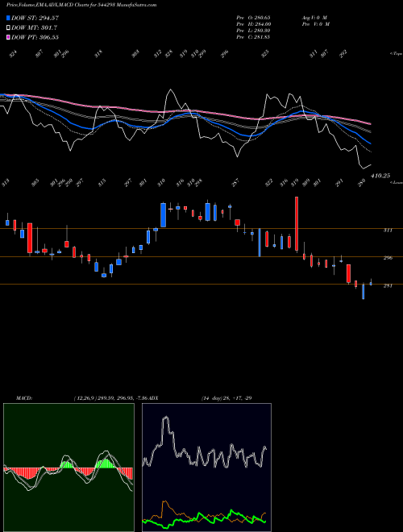Viewport: 403px width, 532px height.
Task: Click the orange line peak in the ADX panel
Action: point(165,501)
